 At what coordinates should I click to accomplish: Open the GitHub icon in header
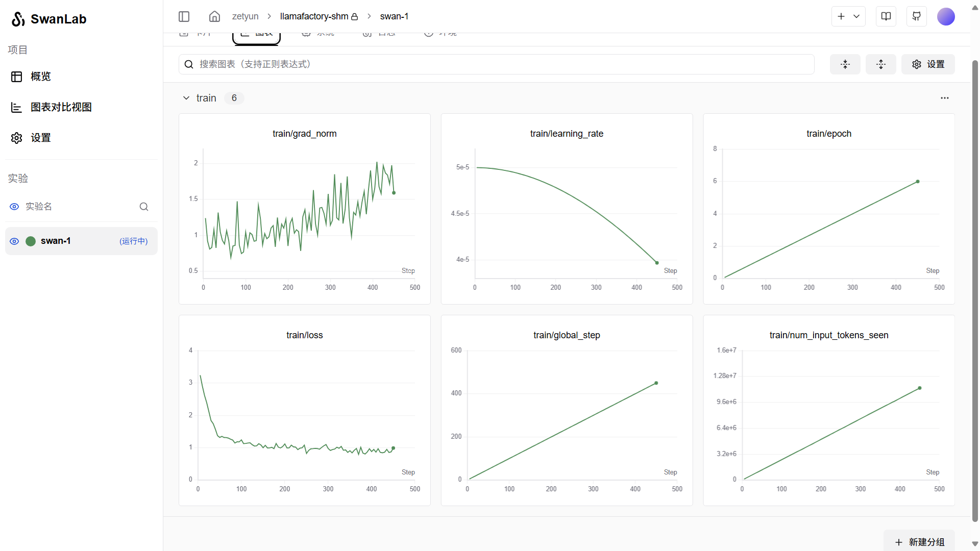pos(917,16)
